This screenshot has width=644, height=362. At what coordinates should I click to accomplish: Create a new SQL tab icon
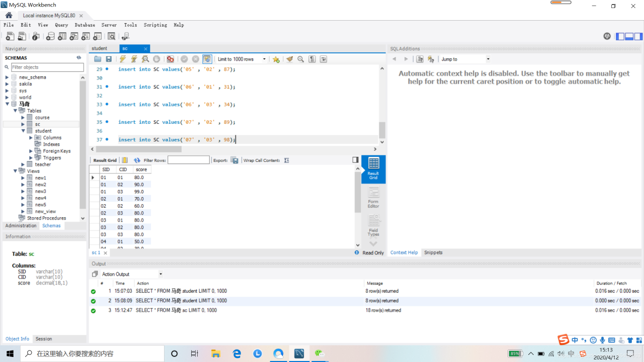tap(10, 36)
